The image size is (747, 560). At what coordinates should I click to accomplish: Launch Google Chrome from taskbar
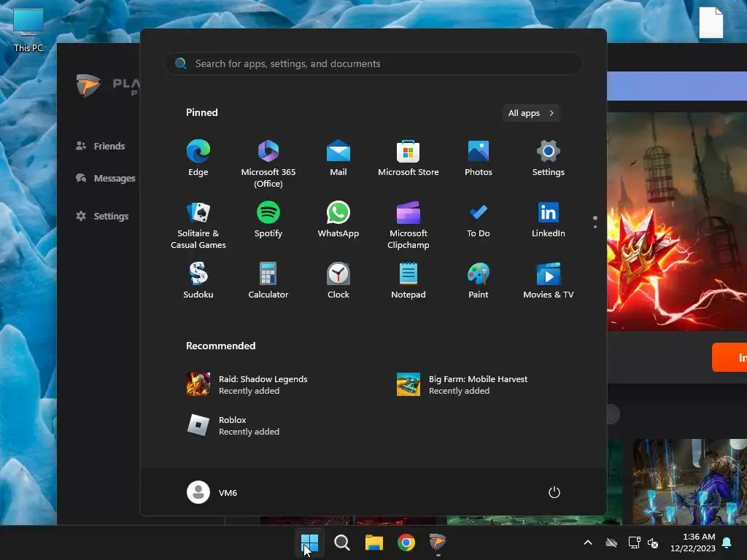point(406,542)
